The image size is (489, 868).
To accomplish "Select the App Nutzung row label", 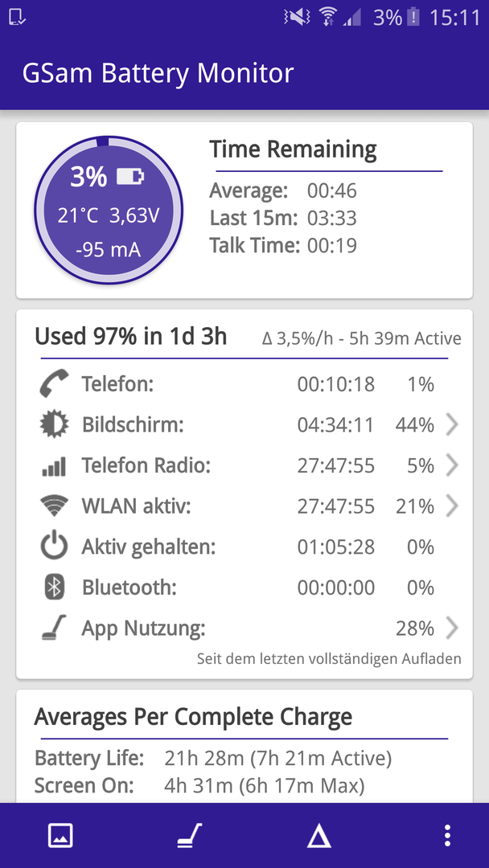I will 144,628.
